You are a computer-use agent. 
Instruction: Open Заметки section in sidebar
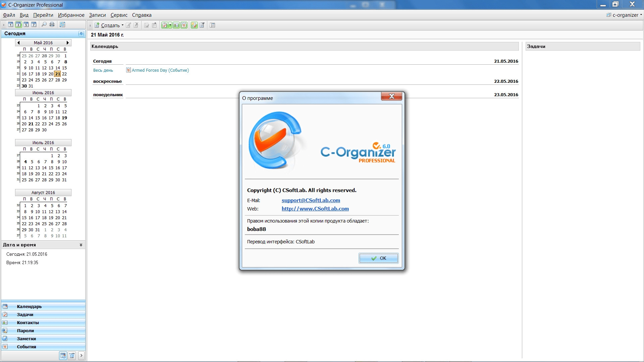(x=43, y=339)
